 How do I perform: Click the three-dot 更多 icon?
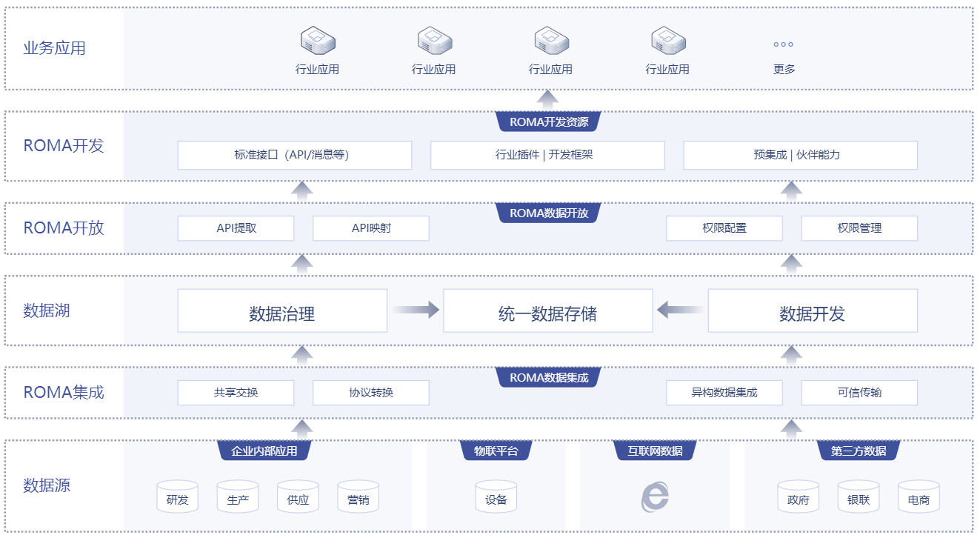click(x=784, y=44)
